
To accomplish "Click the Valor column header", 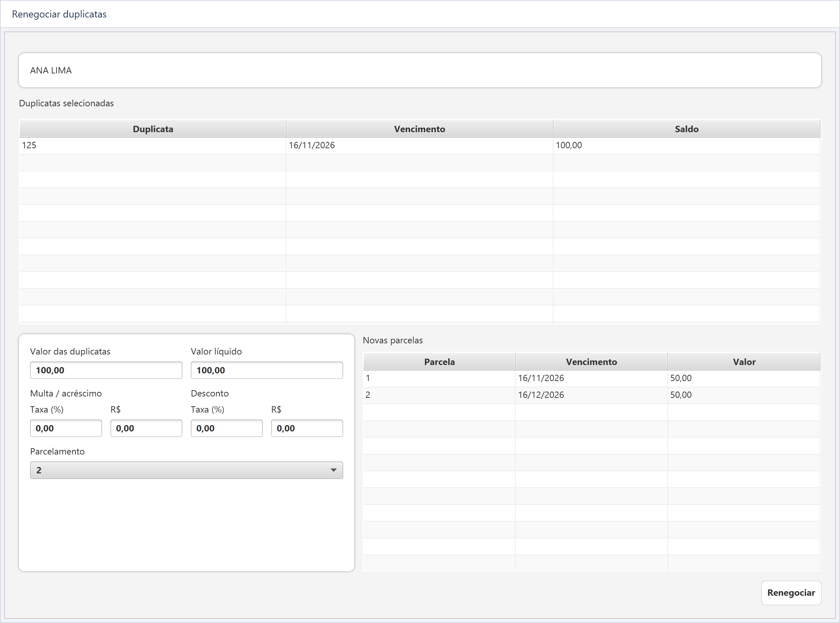I will [x=744, y=361].
